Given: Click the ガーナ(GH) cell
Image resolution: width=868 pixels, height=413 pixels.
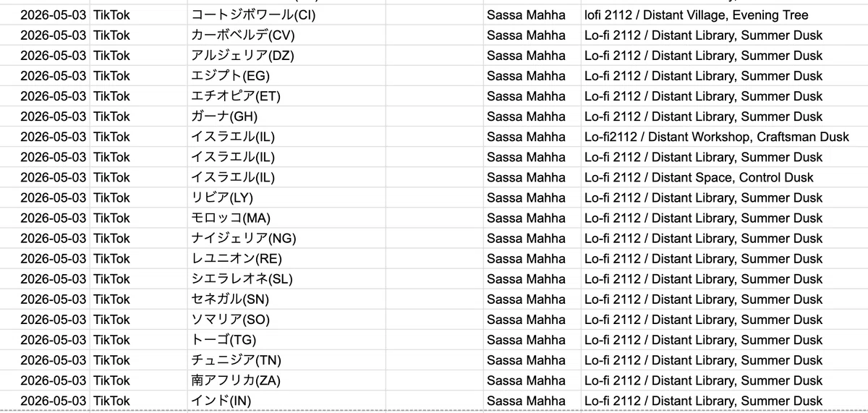Looking at the screenshot, I should coord(286,116).
